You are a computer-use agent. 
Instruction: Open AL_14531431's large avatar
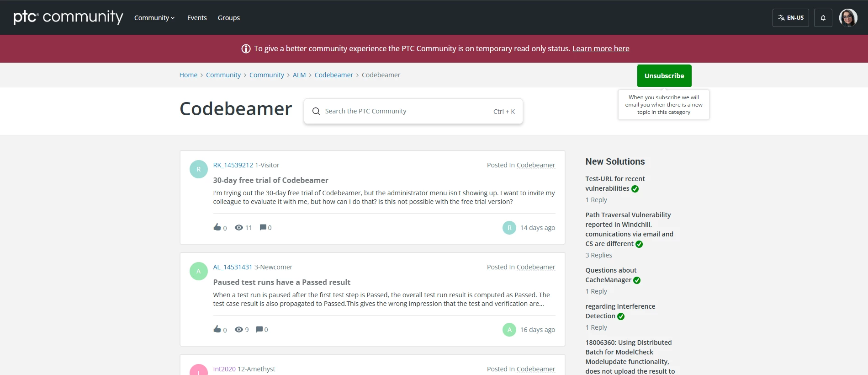[198, 271]
